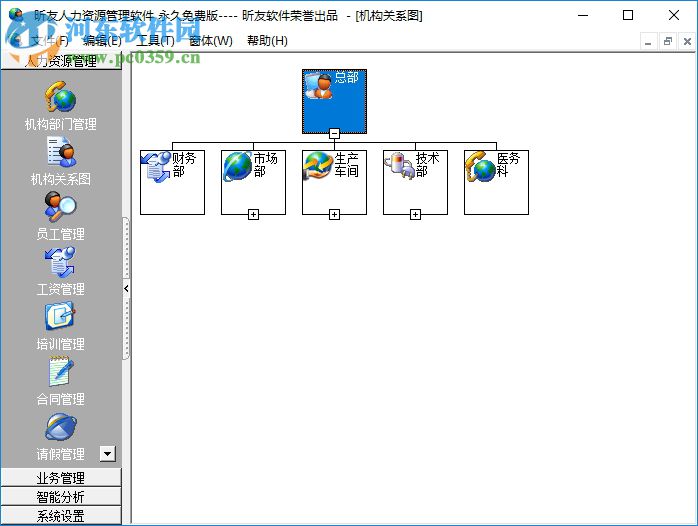Click the 财务部 label text
The image size is (698, 526).
[x=184, y=165]
